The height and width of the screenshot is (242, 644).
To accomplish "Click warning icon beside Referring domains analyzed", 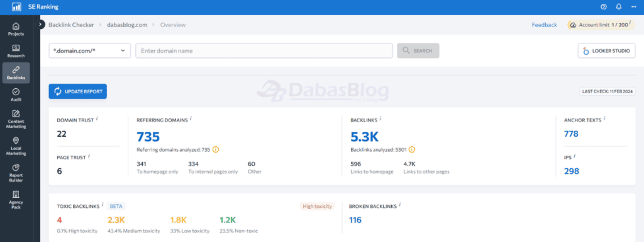I will pos(216,150).
